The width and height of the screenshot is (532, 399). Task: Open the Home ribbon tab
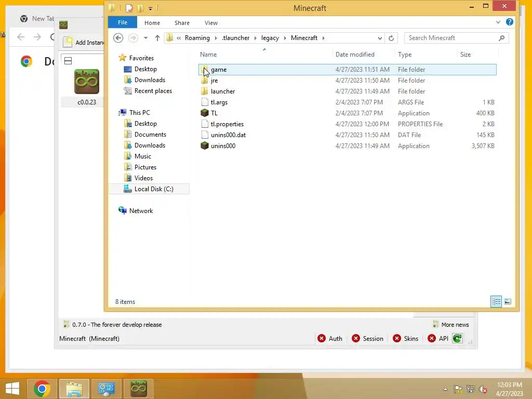(152, 23)
